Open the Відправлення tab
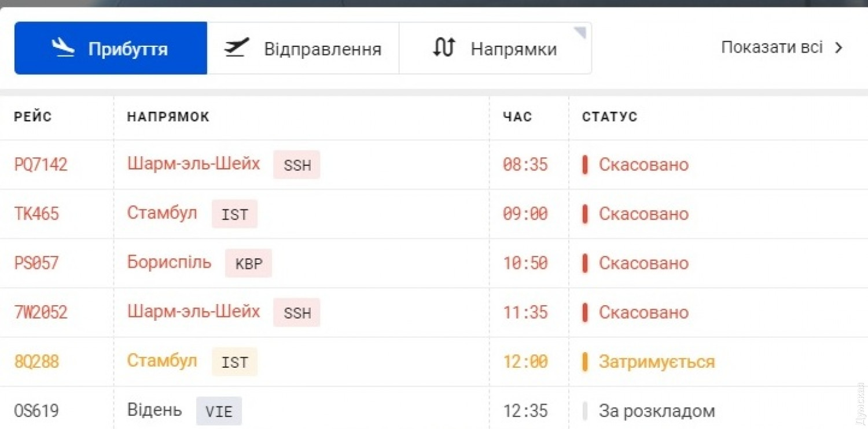Viewport: 868px width, 429px height. point(322,49)
